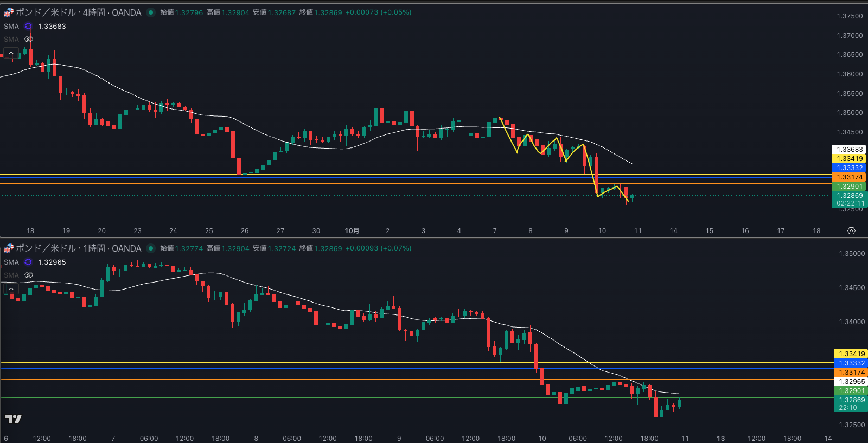Click the 4-hour chart's currency flag icon
Screen dimensions: 868x443
pos(8,12)
